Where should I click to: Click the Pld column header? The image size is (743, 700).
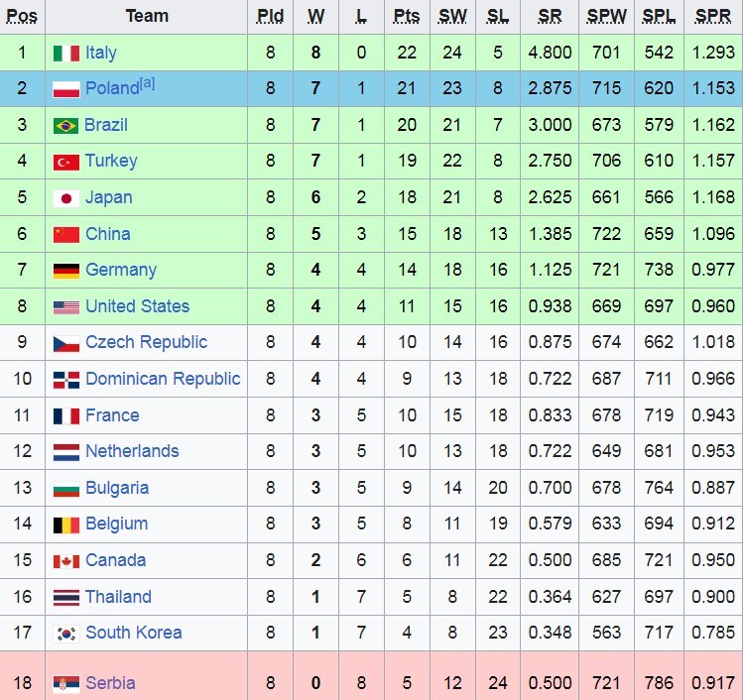(270, 16)
